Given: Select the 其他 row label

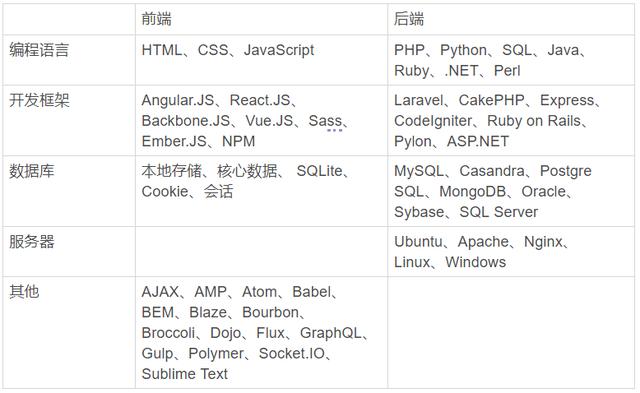Looking at the screenshot, I should coord(24,292).
